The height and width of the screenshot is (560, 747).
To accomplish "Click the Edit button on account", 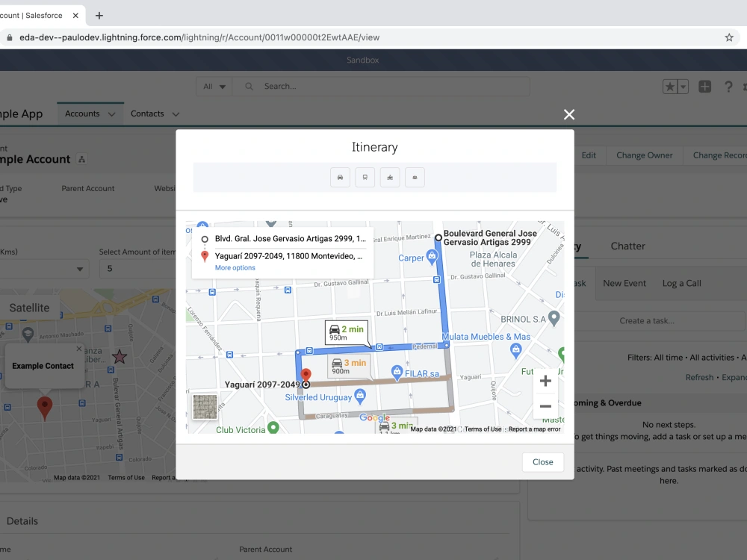I will click(589, 155).
